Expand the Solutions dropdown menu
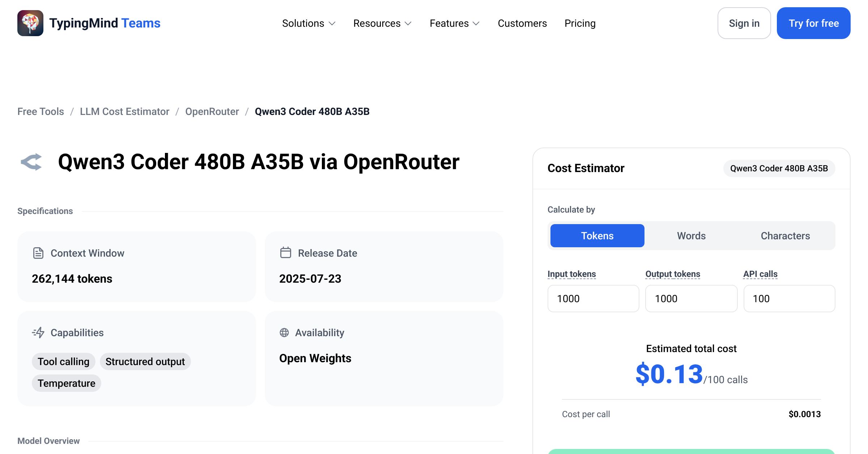Viewport: 868px width, 454px height. point(309,23)
